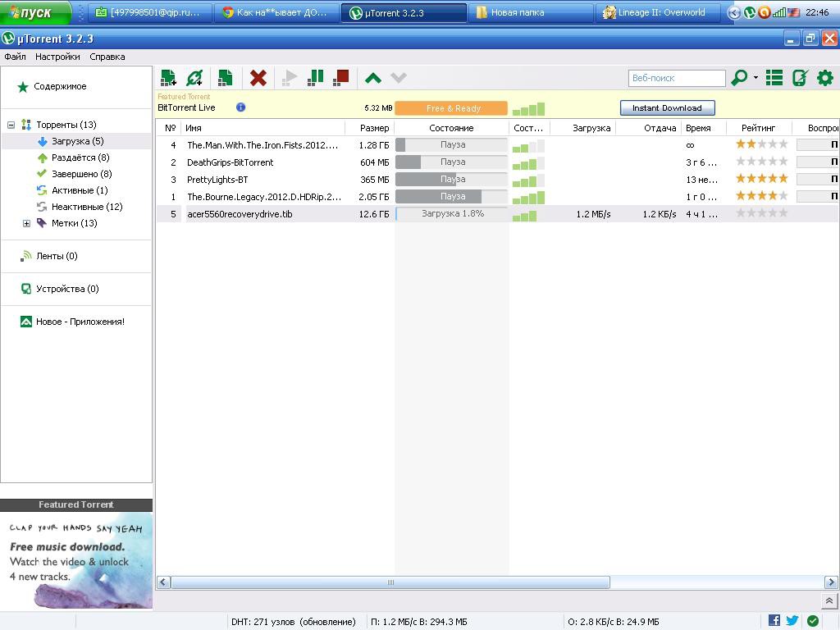Click the Instant Download button

(x=667, y=107)
